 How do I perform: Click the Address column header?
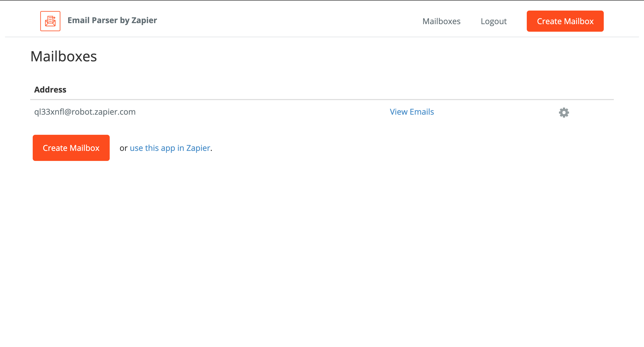coord(50,90)
